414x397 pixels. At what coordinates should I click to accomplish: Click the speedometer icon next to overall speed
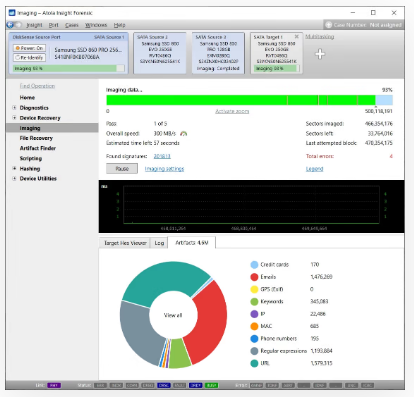184,134
